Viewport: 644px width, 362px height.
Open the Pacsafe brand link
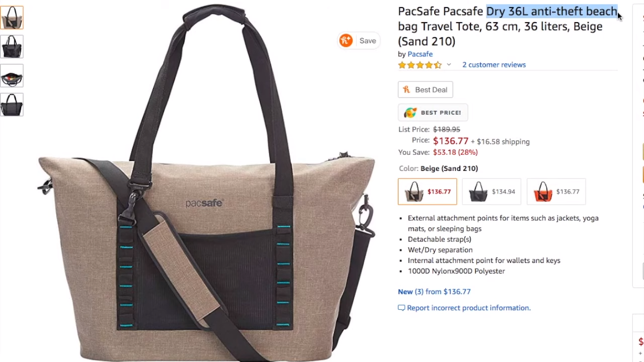[x=420, y=54]
